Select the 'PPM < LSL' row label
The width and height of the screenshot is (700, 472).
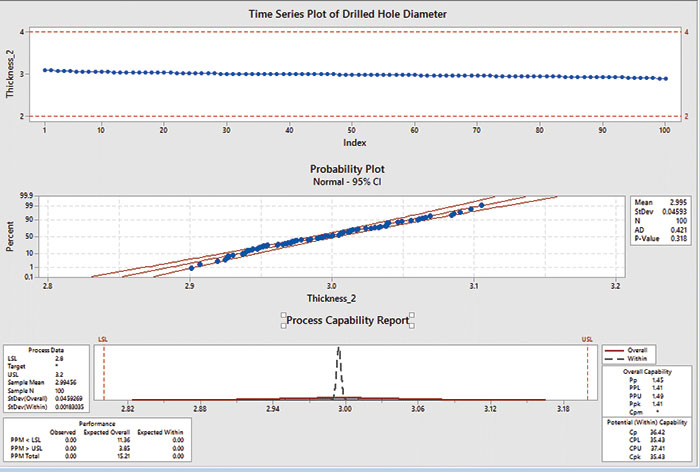25,440
